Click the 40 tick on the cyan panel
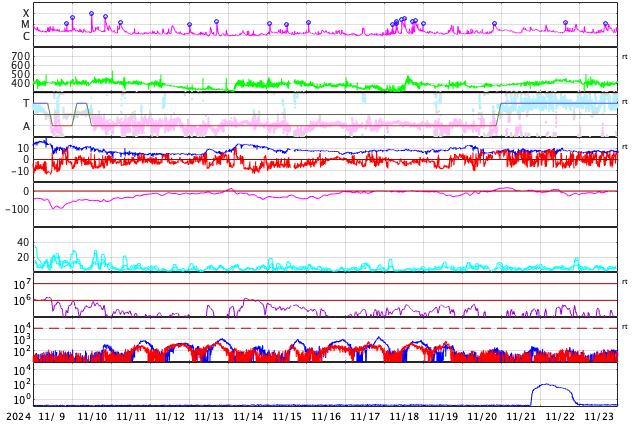 tap(23, 242)
